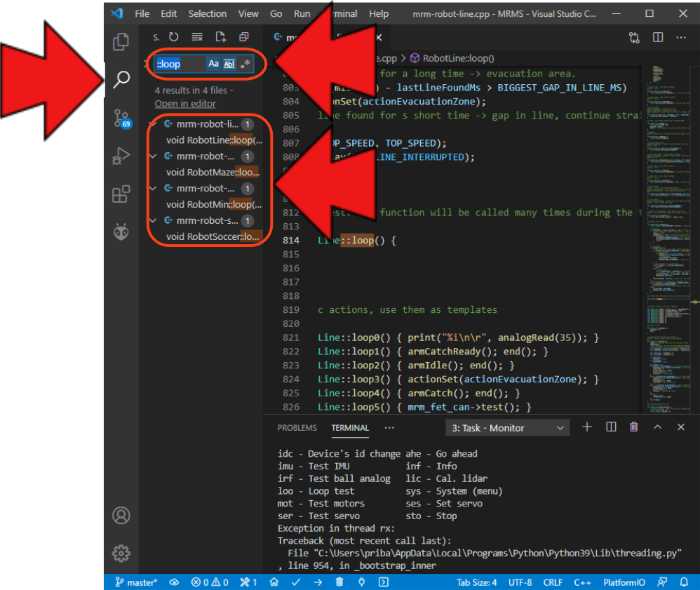The height and width of the screenshot is (590, 700).
Task: Open the PlatformIO alien icon panel
Action: point(121,232)
